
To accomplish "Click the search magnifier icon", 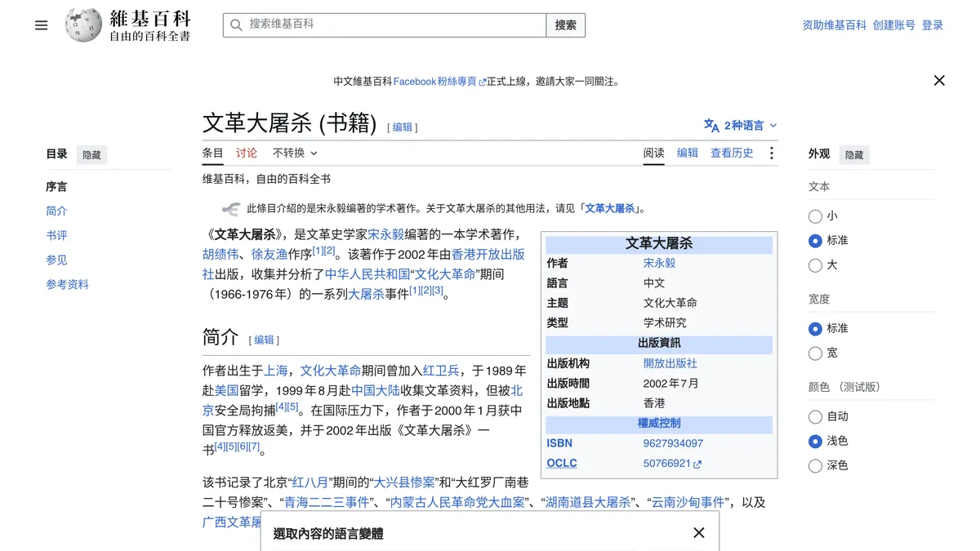I will 236,25.
